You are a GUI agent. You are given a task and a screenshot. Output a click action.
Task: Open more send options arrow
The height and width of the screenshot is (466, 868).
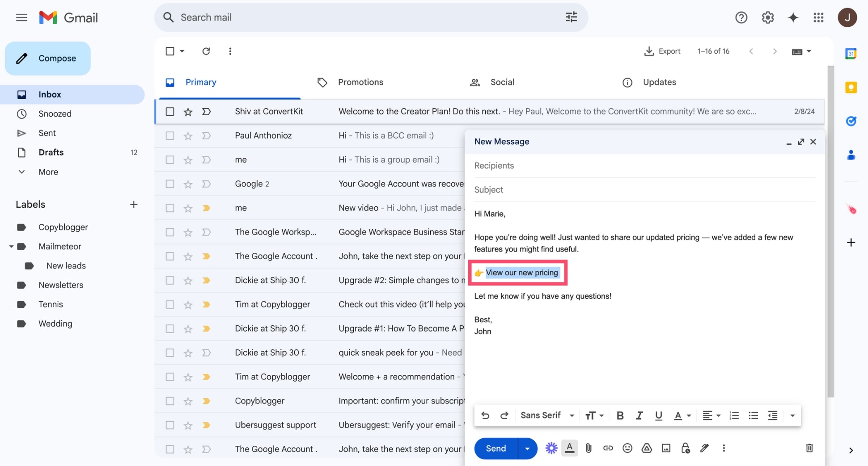pos(527,449)
